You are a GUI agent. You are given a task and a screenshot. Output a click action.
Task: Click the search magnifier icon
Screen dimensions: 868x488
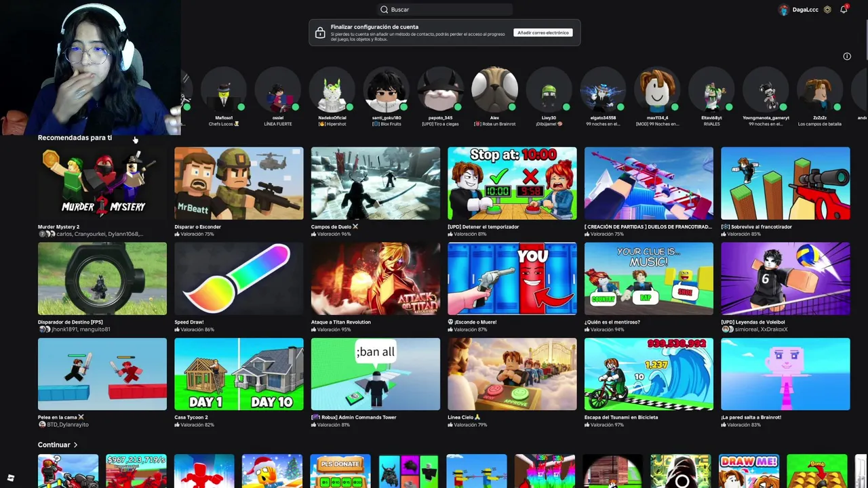pyautogui.click(x=384, y=9)
